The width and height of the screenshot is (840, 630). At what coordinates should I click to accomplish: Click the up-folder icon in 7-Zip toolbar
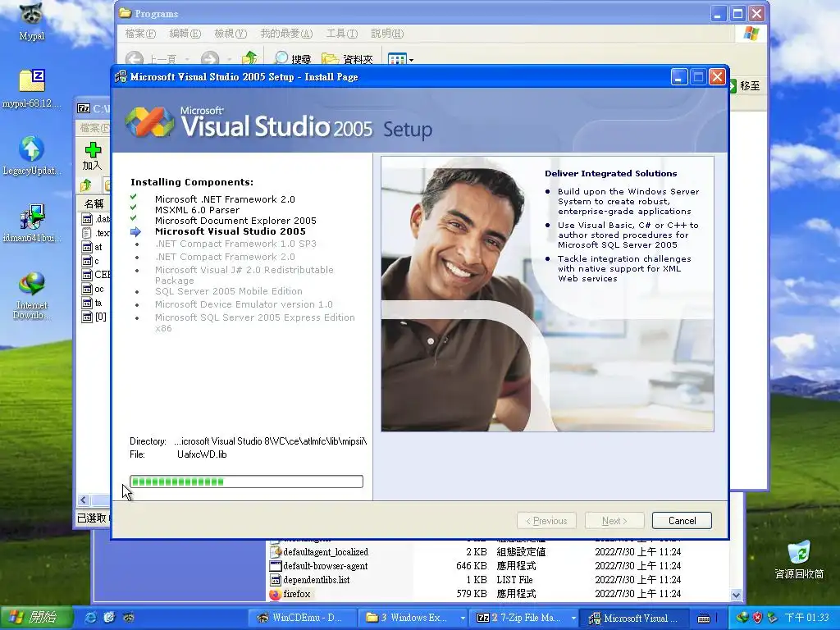[86, 186]
